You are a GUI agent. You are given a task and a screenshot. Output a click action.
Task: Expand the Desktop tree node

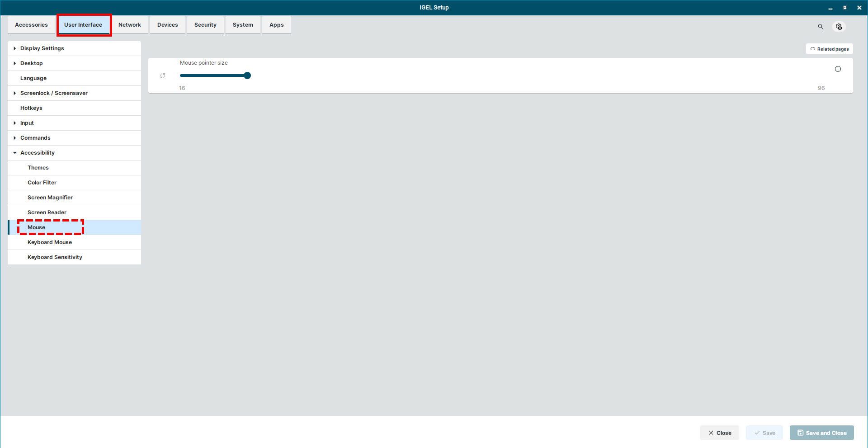[15, 63]
